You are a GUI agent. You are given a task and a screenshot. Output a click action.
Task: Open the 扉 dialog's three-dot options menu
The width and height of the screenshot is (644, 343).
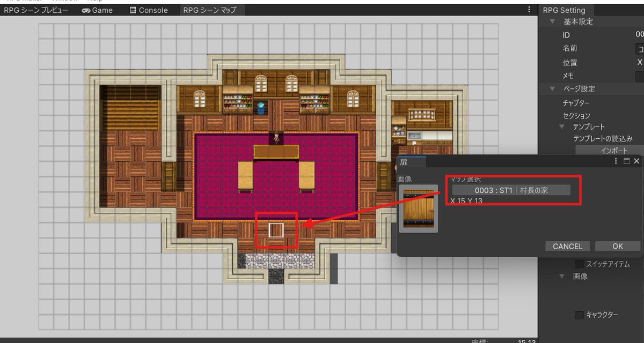point(615,160)
